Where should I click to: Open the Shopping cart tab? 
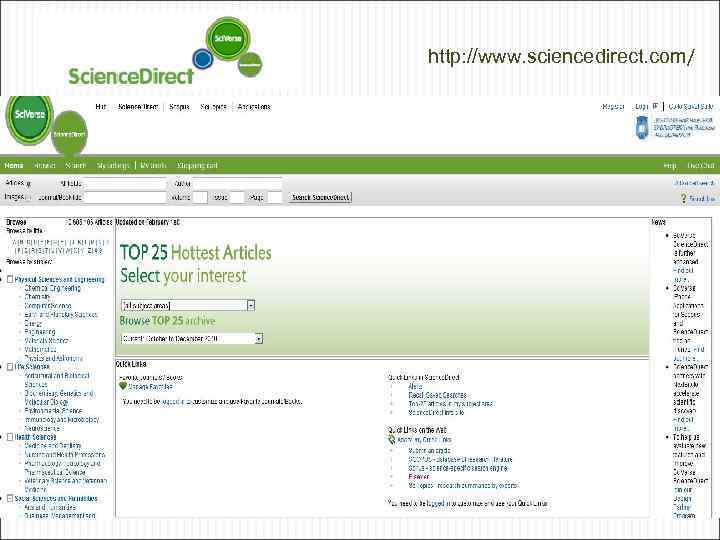click(x=197, y=165)
